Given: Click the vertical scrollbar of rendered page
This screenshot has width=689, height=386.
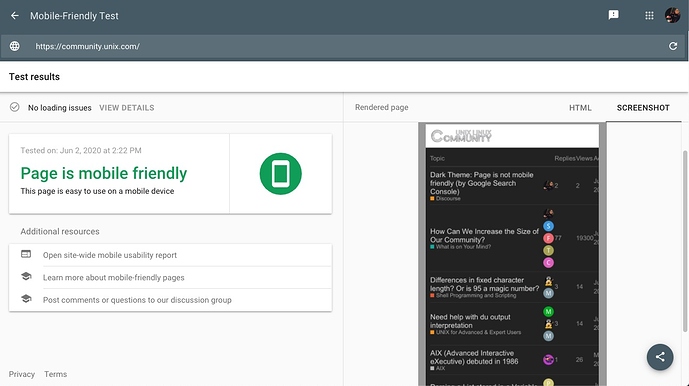Looking at the screenshot, I should (685, 241).
